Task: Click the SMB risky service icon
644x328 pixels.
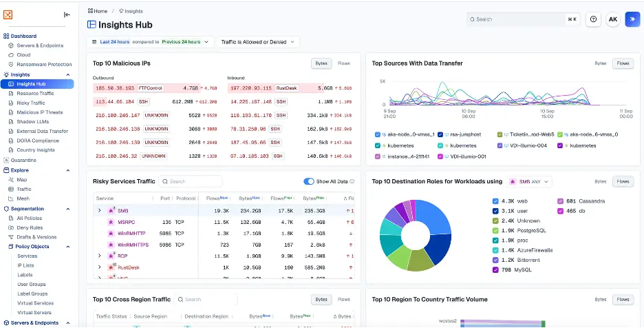Action: coord(111,211)
